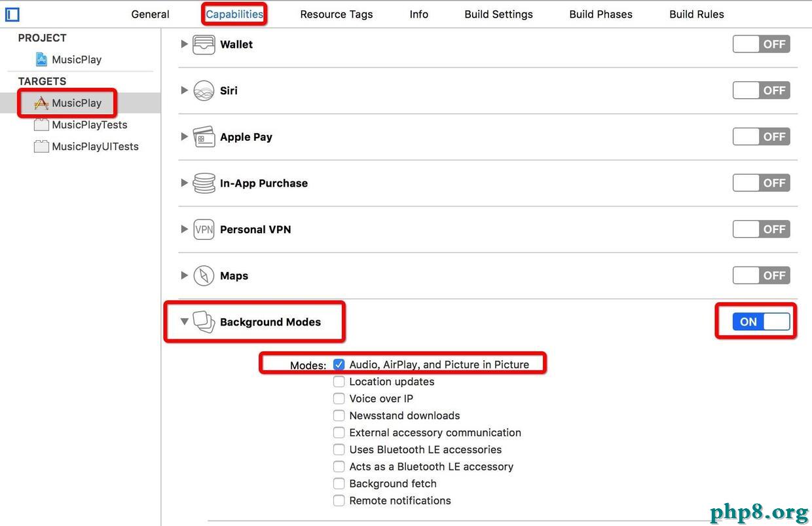Check the Remote notifications checkbox

pyautogui.click(x=339, y=500)
